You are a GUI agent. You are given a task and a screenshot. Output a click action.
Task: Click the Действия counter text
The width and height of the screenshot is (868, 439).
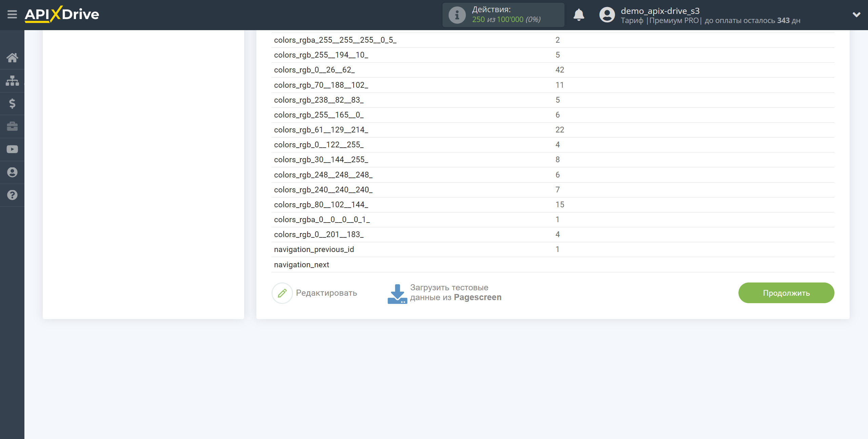click(x=506, y=15)
